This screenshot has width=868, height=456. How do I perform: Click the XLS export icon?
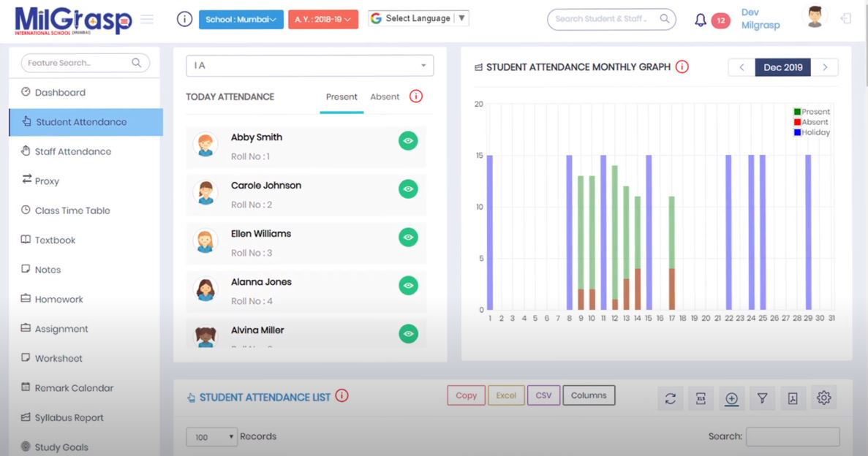pyautogui.click(x=701, y=398)
